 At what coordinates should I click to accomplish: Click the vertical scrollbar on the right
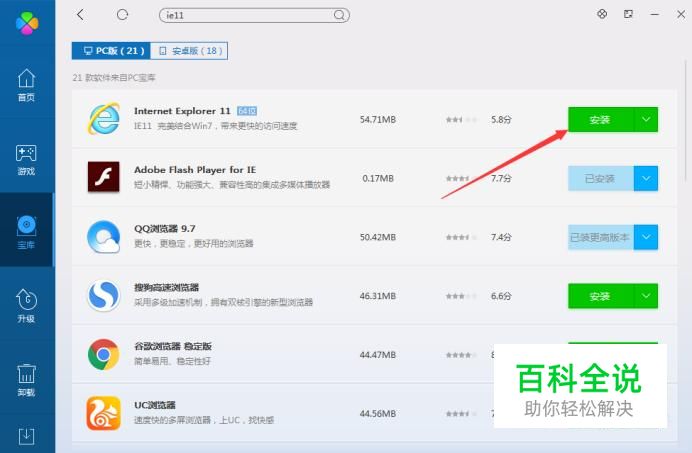pos(685,119)
